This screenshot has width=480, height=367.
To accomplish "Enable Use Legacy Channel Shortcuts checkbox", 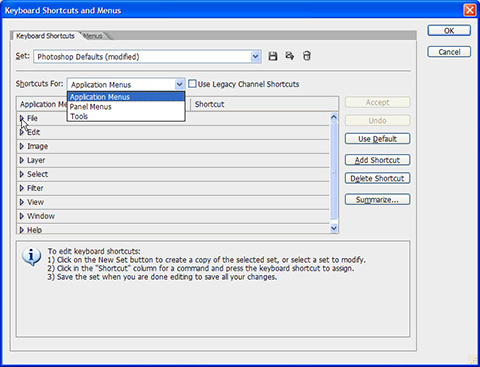I will [x=192, y=84].
